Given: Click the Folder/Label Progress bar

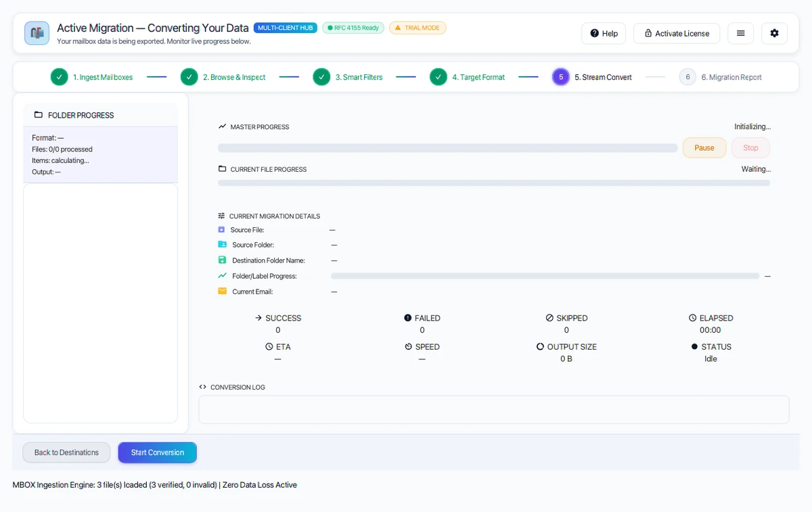Looking at the screenshot, I should pos(545,276).
